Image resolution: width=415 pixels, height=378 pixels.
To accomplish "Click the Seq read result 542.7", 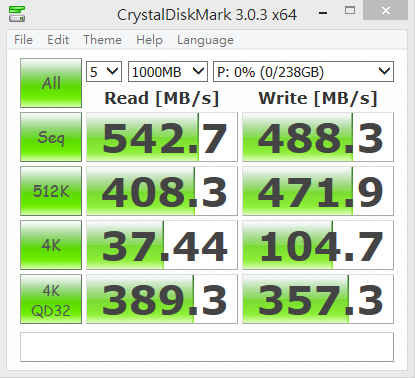I will tap(162, 137).
